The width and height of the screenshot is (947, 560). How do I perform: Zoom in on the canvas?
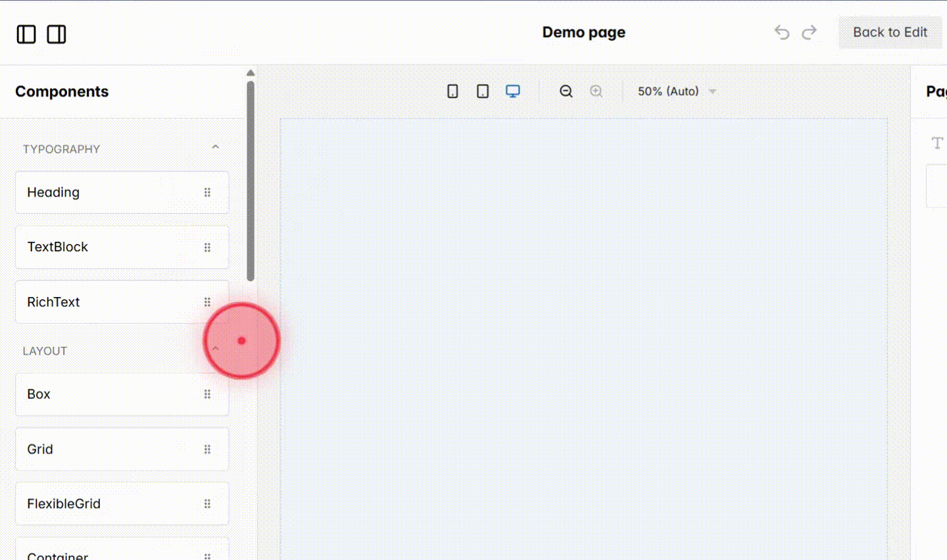click(x=596, y=91)
